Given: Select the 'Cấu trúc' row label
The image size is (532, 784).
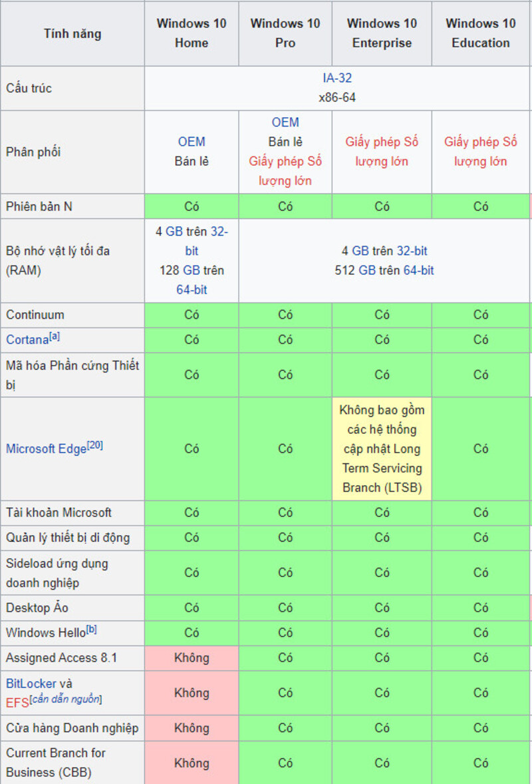Looking at the screenshot, I should coord(29,89).
